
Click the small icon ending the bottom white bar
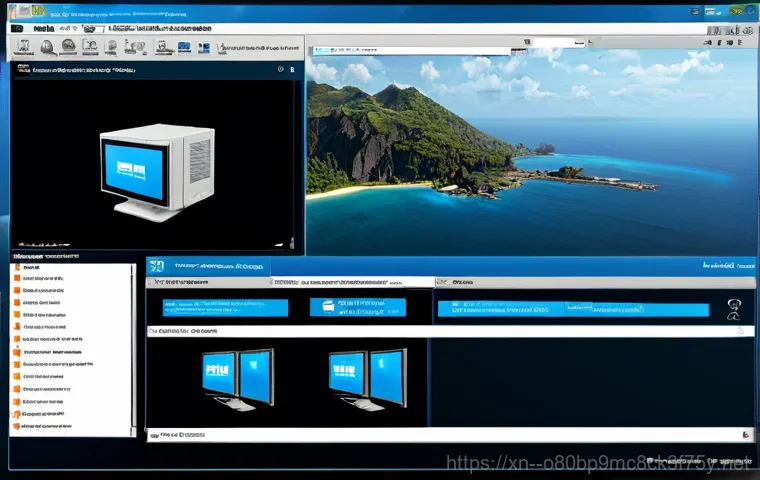coord(745,435)
